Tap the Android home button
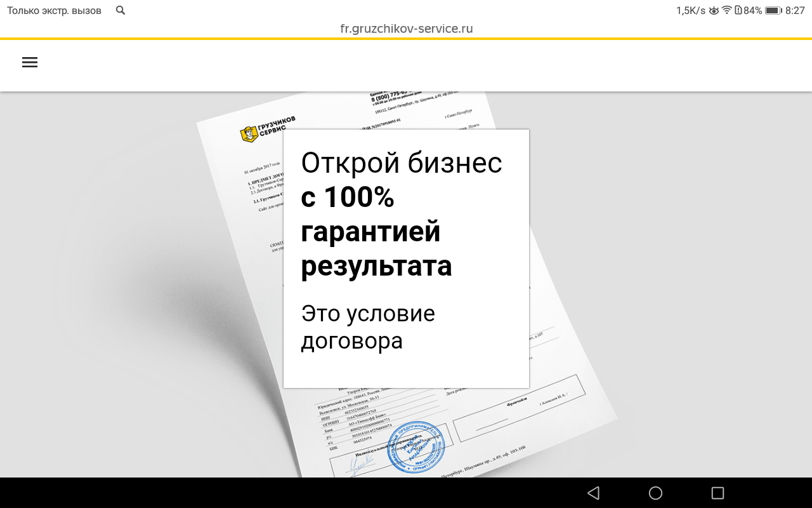Screen dimensions: 812x508 pos(655,493)
